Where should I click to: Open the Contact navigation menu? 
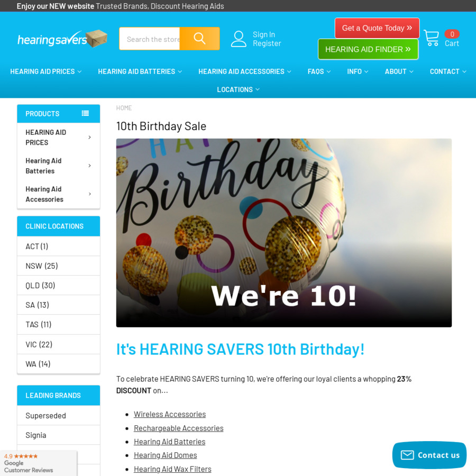[x=448, y=71]
